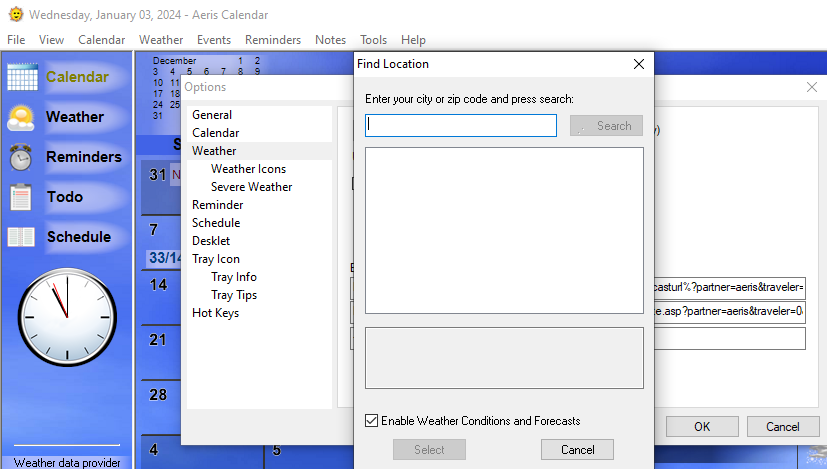Open the Todo clipboard icon
Viewport: 827px width, 469px height.
coord(21,197)
